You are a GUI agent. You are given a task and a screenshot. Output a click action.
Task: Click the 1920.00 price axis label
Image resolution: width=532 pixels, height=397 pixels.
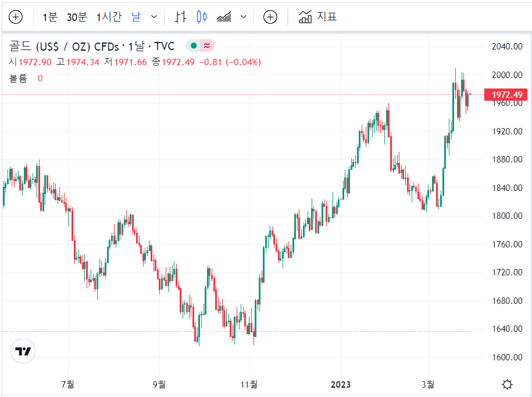(507, 131)
